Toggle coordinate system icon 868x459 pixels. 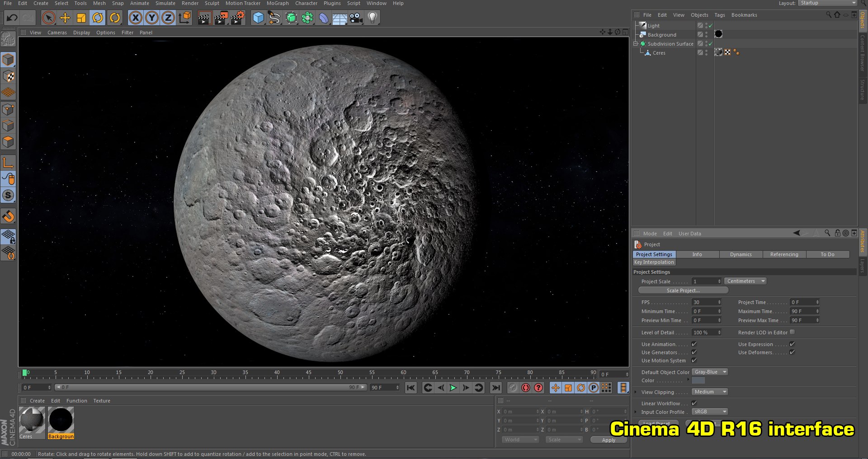click(x=184, y=18)
